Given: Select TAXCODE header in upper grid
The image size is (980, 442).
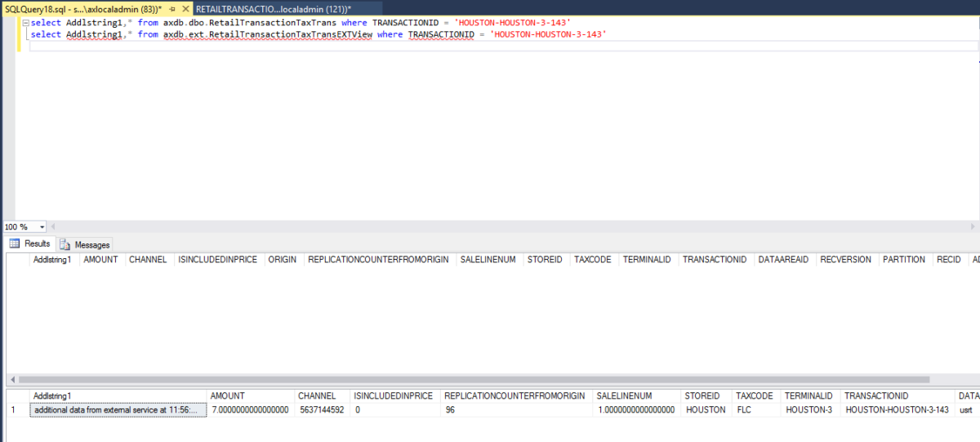Looking at the screenshot, I should coord(593,259).
